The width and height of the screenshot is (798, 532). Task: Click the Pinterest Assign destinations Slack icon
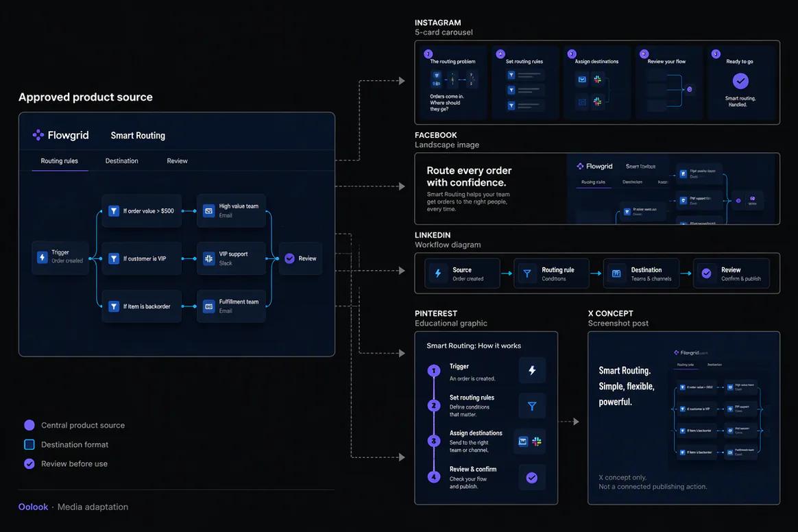click(537, 442)
